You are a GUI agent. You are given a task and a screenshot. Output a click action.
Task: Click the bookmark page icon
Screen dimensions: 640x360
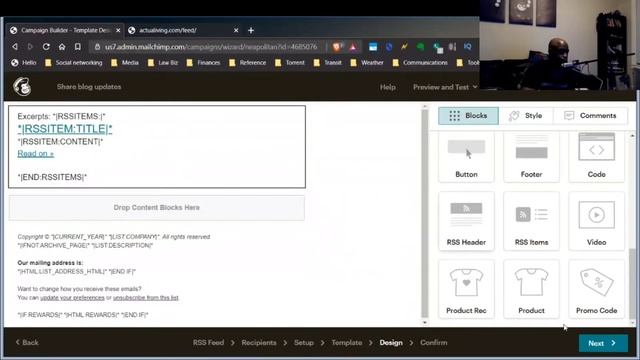click(x=78, y=47)
